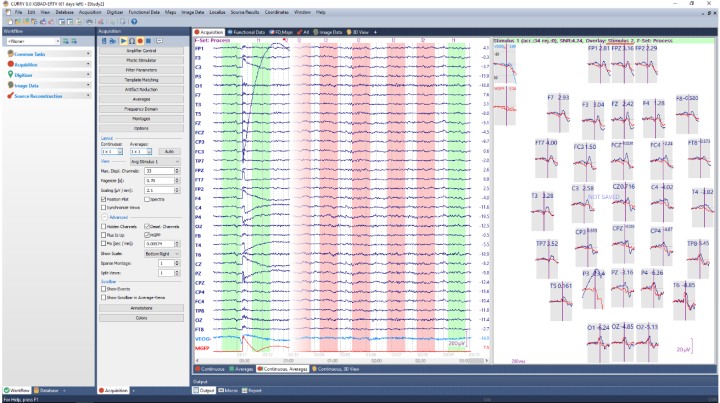Collapse the Advanced section chevron
The width and height of the screenshot is (720, 403).
click(104, 217)
